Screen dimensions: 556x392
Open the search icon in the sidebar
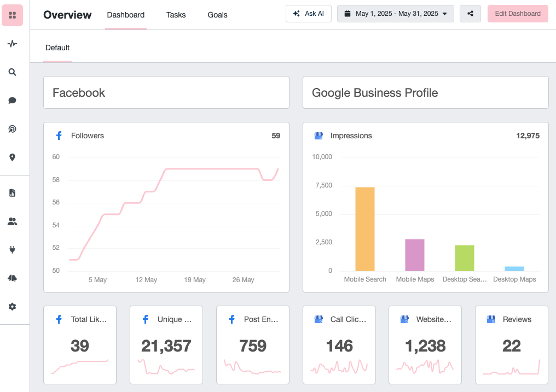pyautogui.click(x=12, y=72)
